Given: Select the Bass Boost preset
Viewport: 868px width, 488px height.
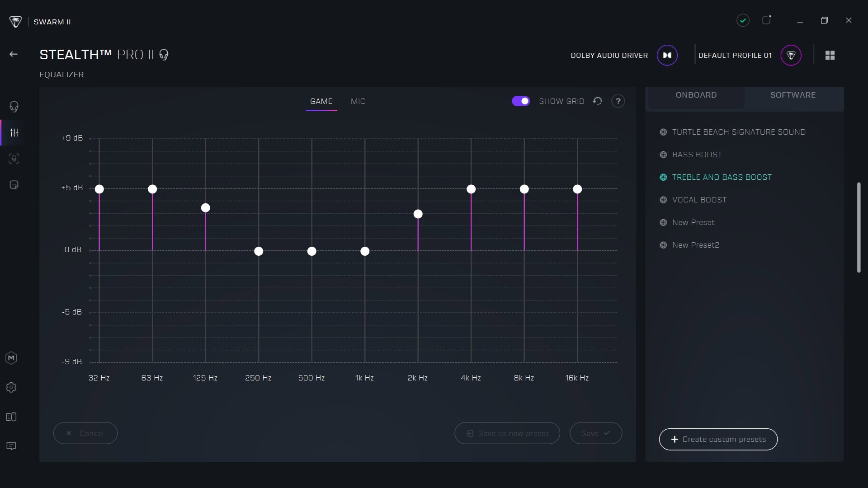Looking at the screenshot, I should (697, 155).
